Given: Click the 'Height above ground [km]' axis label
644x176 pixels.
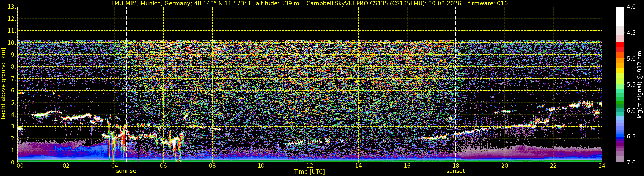Looking at the screenshot, I should point(3,85).
